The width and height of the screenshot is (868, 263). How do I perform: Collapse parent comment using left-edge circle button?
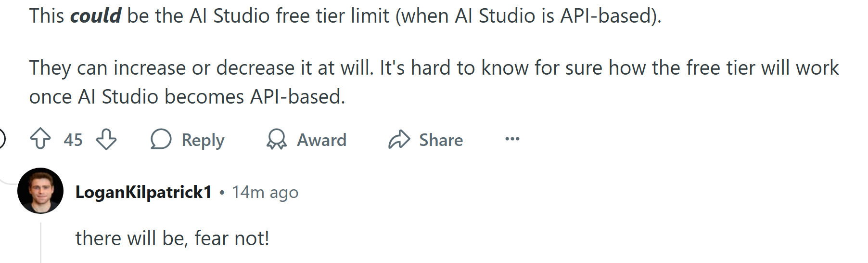1,139
